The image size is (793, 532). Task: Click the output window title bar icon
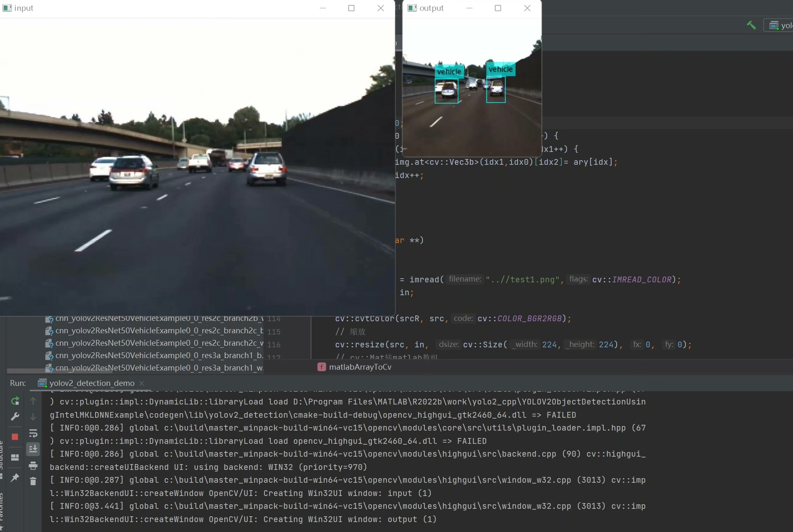412,8
